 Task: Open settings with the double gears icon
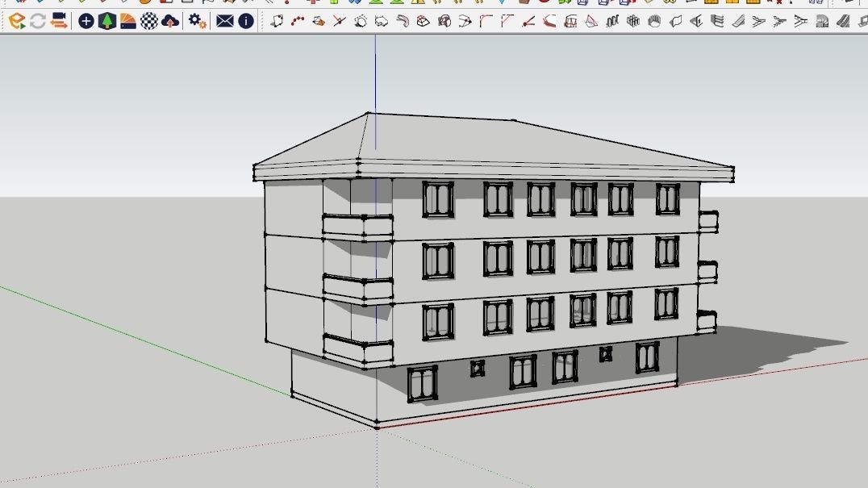pos(197,21)
